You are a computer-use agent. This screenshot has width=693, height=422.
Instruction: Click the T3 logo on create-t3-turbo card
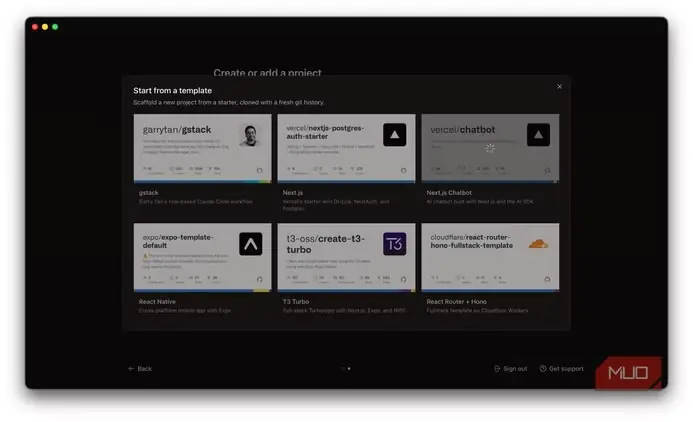(394, 244)
